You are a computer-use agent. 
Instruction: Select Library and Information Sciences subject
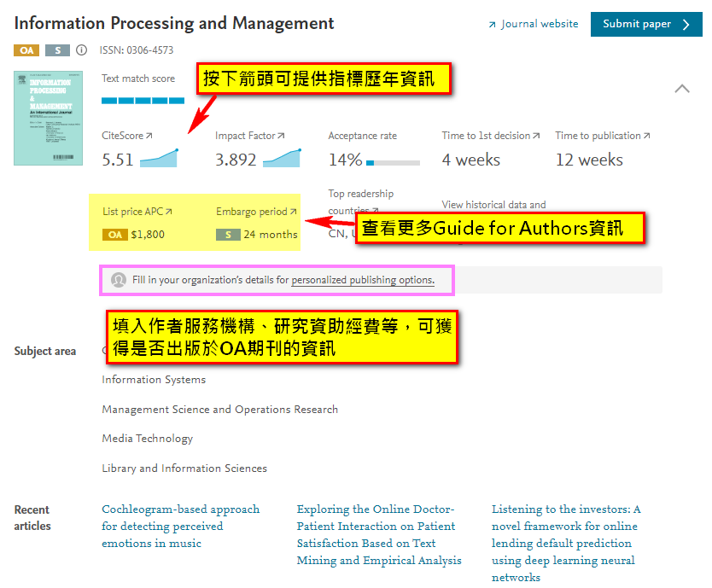point(184,469)
